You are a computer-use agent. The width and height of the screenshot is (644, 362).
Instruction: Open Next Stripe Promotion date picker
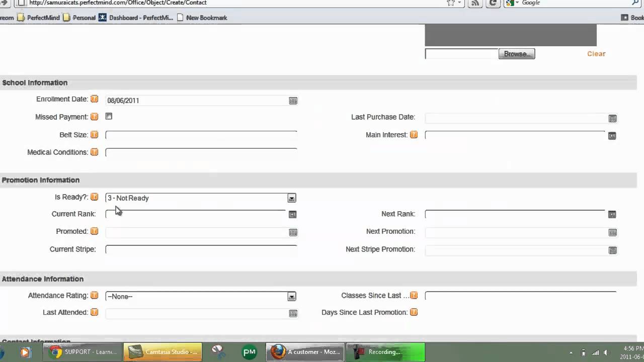click(612, 250)
